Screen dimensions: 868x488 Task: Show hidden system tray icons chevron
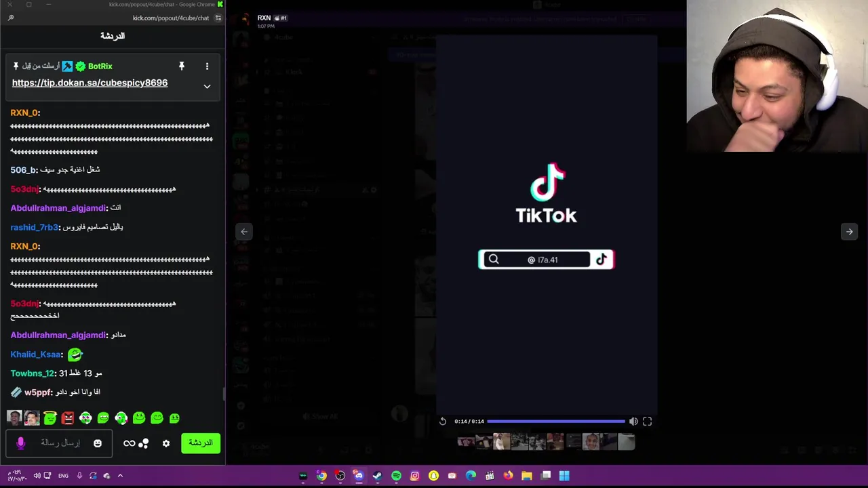tap(120, 476)
